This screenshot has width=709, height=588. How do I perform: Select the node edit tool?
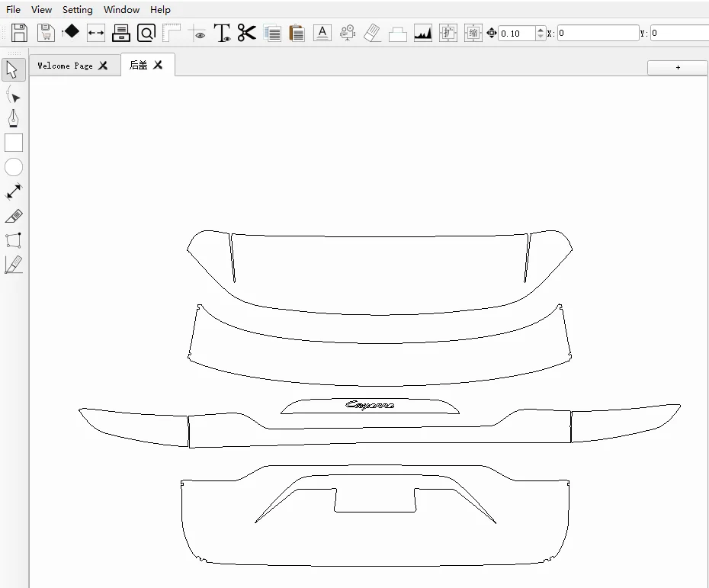pos(13,95)
